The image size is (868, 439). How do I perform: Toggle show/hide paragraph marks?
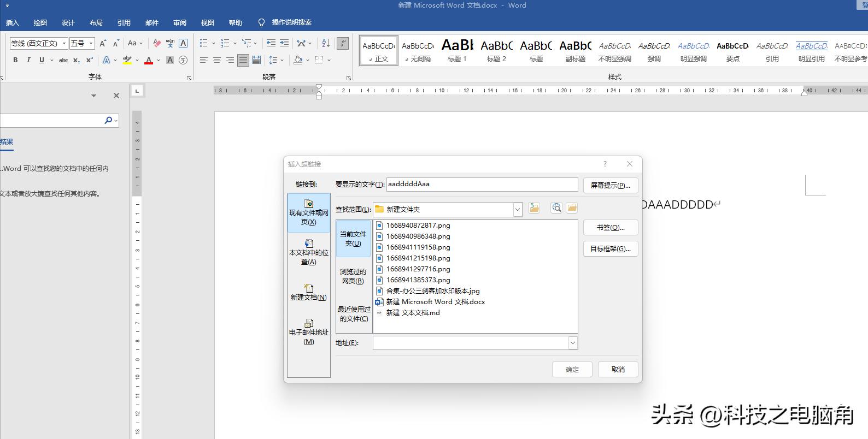(x=343, y=43)
